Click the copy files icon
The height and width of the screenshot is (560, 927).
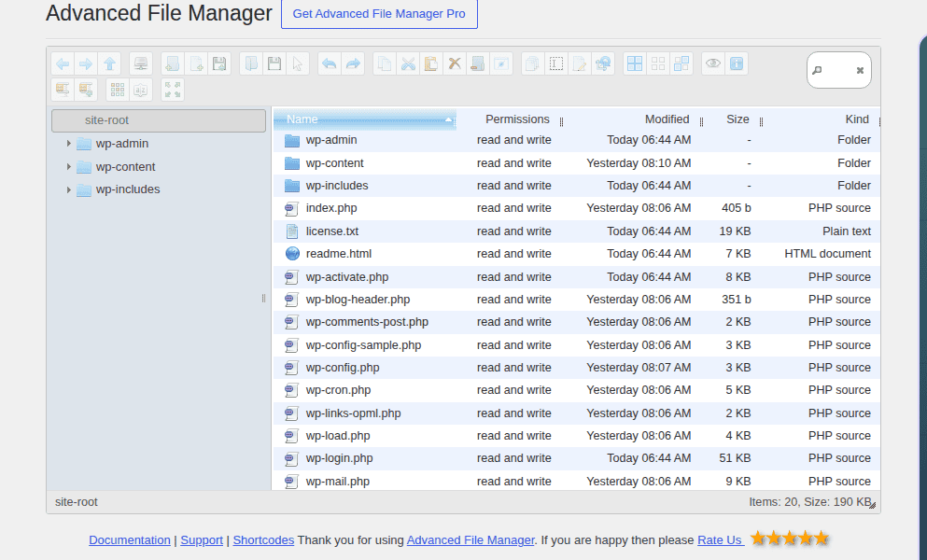[385, 63]
